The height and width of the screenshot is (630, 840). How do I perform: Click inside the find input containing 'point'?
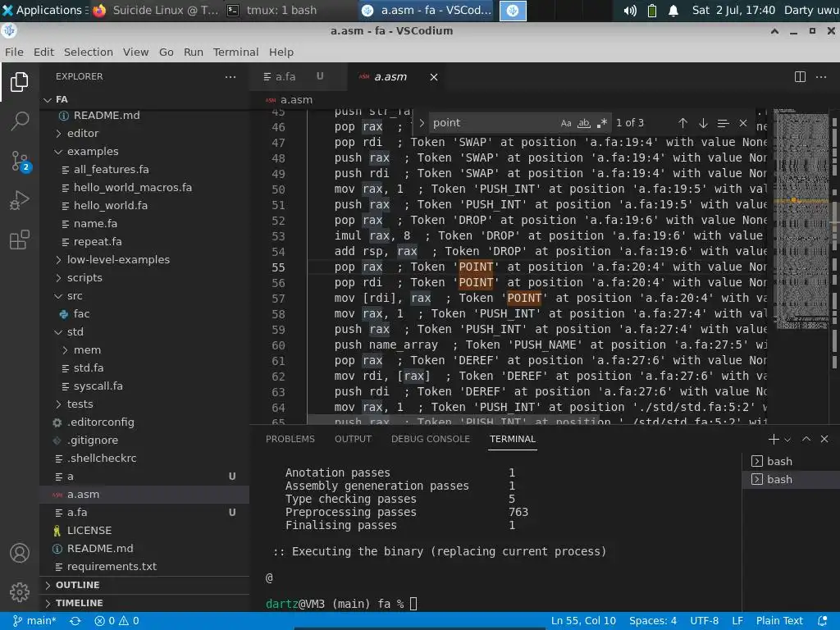click(493, 123)
